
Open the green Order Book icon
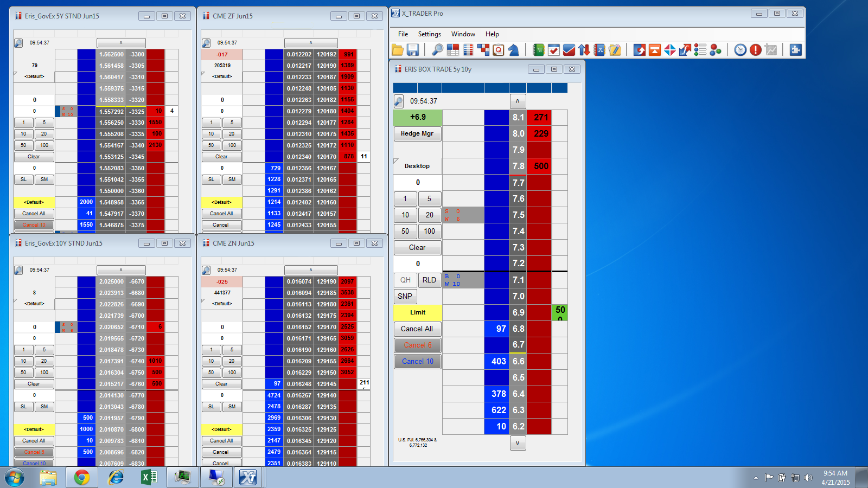[x=538, y=50]
